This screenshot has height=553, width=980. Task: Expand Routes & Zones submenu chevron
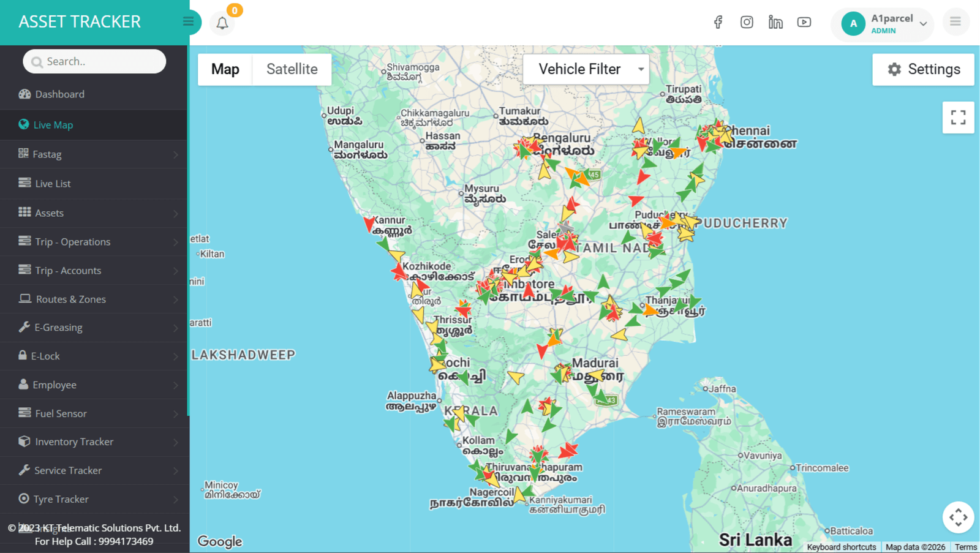(176, 300)
